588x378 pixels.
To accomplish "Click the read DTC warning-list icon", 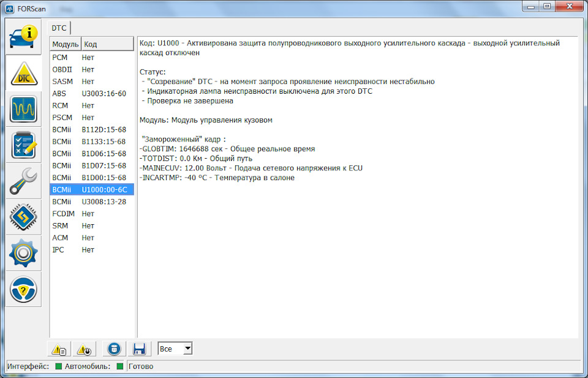I will coord(59,349).
